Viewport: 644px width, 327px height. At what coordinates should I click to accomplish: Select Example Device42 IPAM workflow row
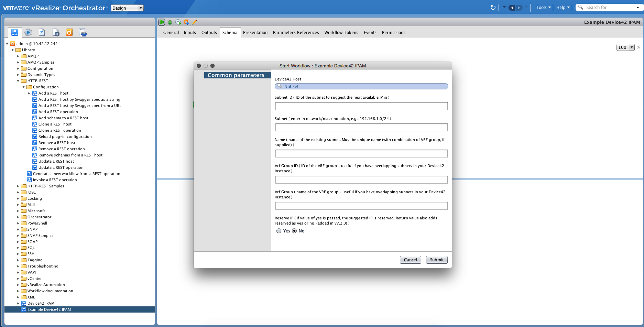pos(80,309)
